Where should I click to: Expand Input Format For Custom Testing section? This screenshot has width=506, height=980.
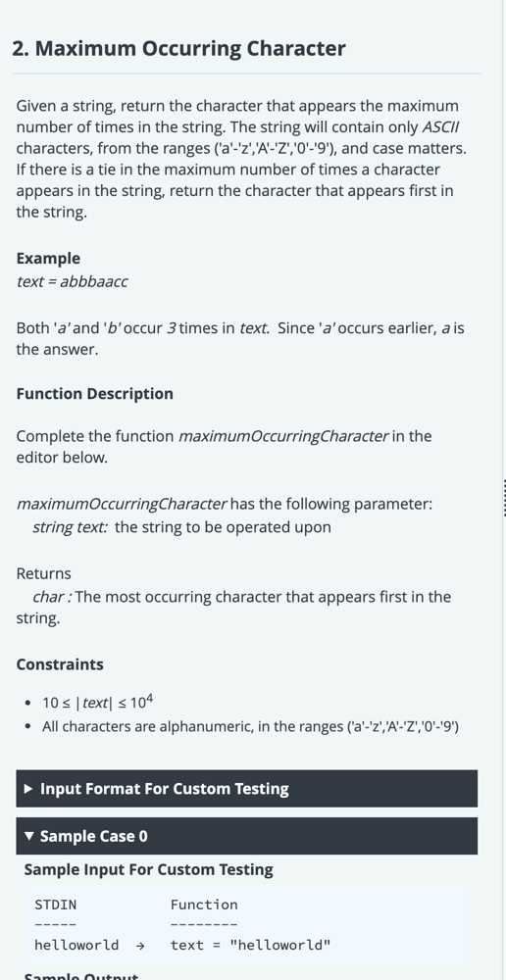pyautogui.click(x=246, y=788)
